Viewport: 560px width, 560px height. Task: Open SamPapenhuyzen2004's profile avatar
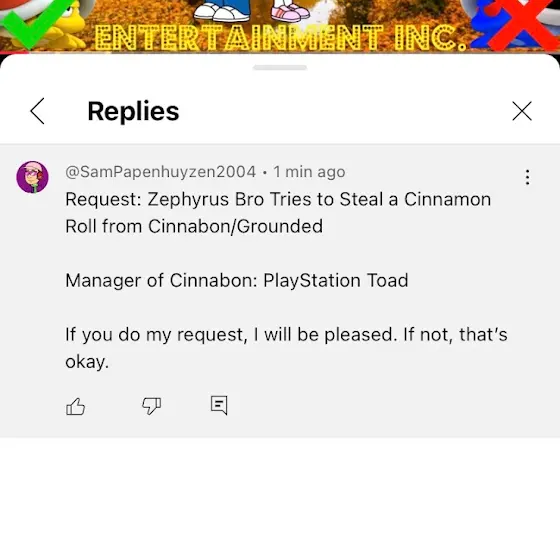point(32,177)
